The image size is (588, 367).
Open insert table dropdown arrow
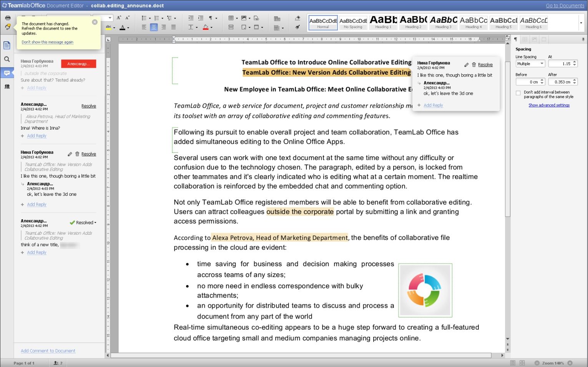coord(237,18)
